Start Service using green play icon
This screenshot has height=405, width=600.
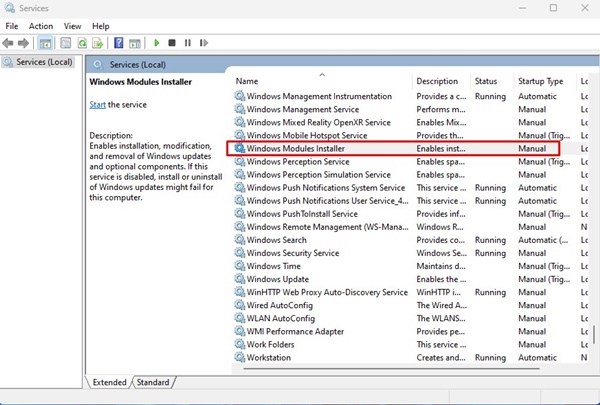(157, 43)
